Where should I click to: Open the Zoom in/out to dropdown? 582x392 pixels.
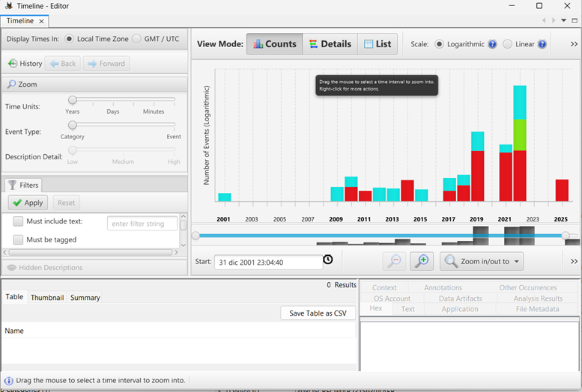(482, 261)
